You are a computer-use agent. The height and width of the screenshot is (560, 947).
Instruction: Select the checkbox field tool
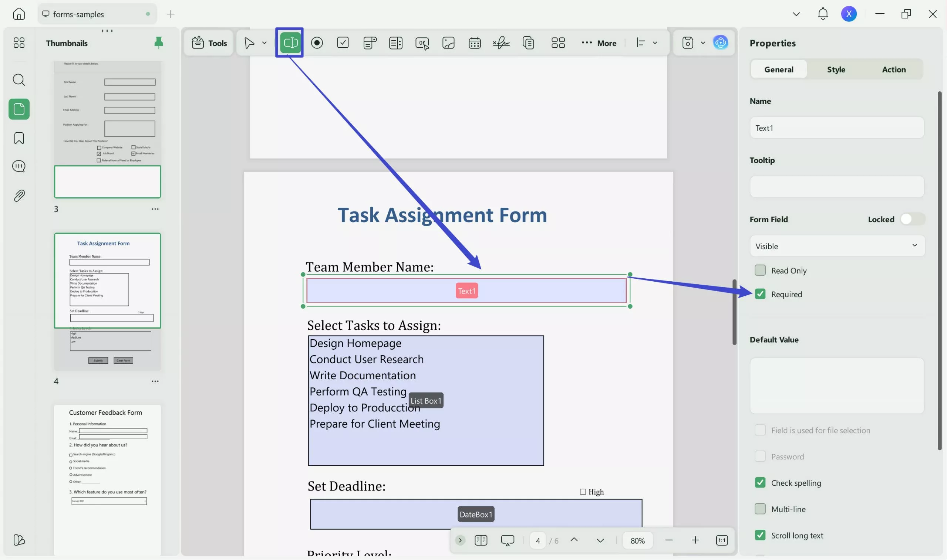pos(343,43)
